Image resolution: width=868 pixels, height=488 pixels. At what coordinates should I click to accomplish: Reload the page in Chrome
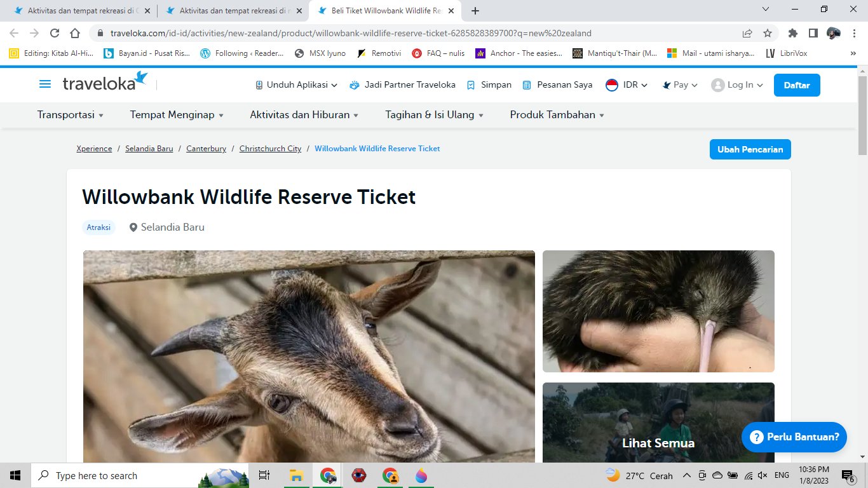[55, 33]
